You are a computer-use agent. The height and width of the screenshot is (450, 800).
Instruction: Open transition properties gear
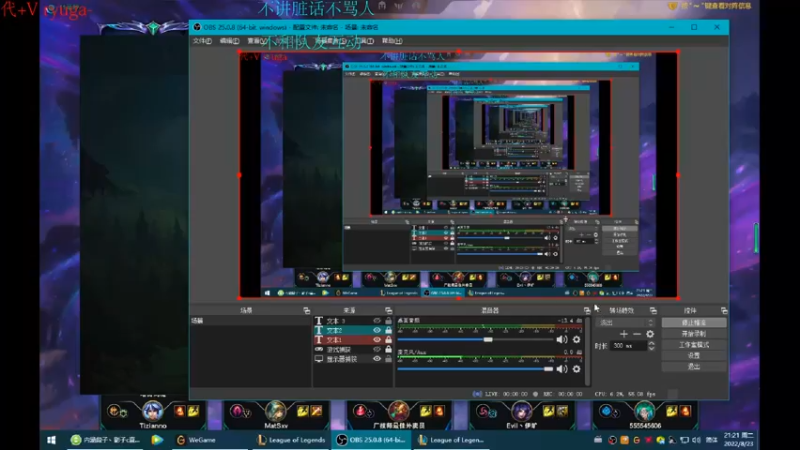(650, 334)
